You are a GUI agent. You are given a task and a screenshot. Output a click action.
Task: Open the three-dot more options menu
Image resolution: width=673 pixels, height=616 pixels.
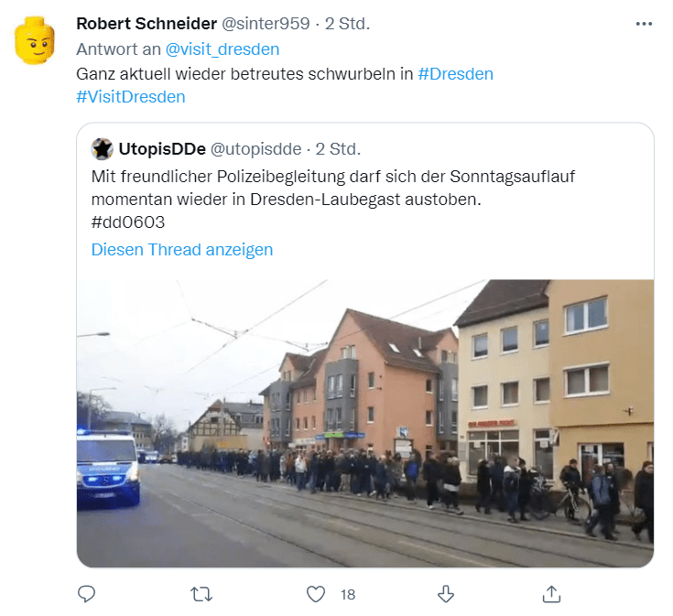click(x=644, y=24)
